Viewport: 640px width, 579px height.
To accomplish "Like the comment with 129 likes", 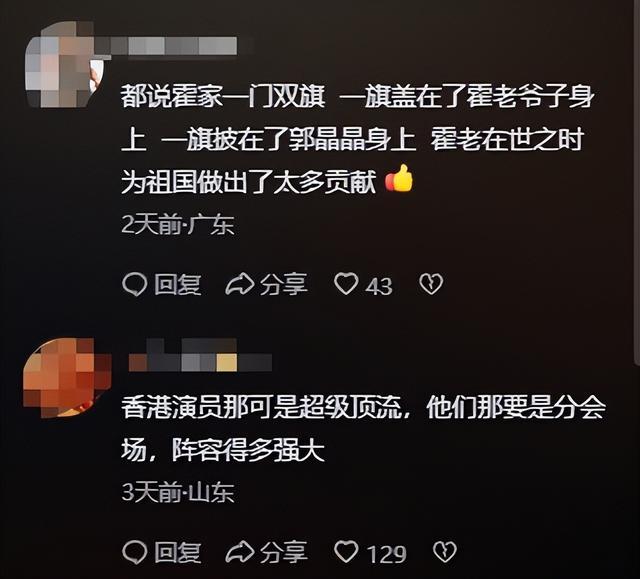I will tap(346, 552).
